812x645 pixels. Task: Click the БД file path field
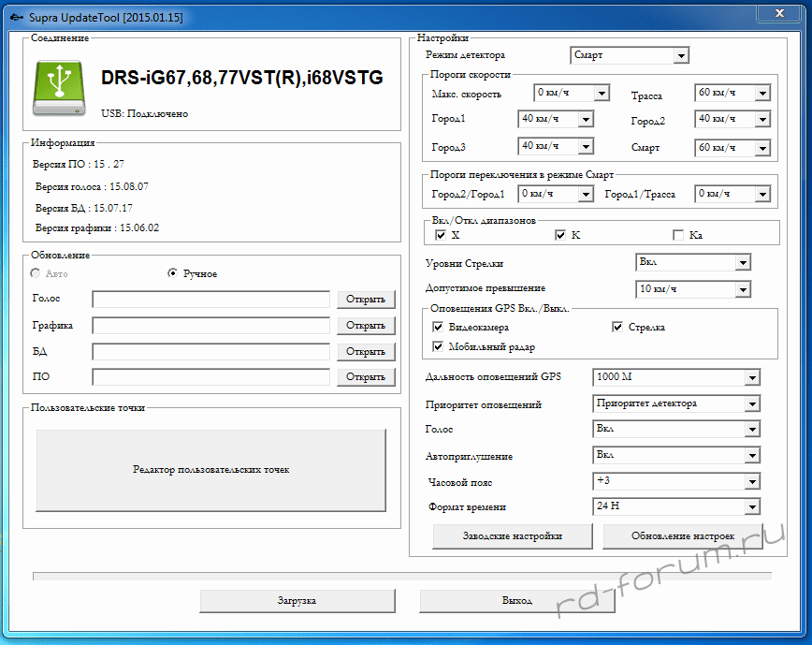pyautogui.click(x=210, y=351)
